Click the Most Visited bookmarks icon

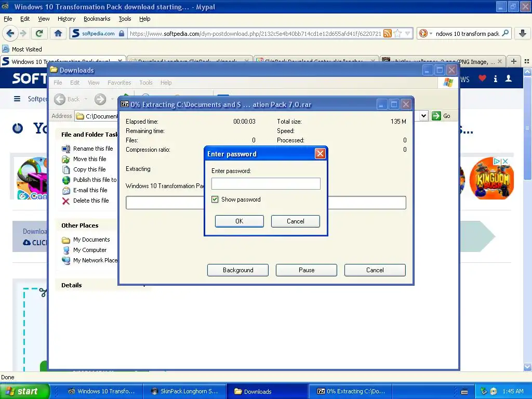click(5, 49)
